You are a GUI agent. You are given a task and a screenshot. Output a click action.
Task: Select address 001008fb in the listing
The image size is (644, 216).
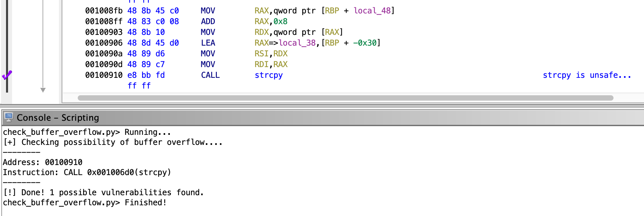click(x=104, y=11)
